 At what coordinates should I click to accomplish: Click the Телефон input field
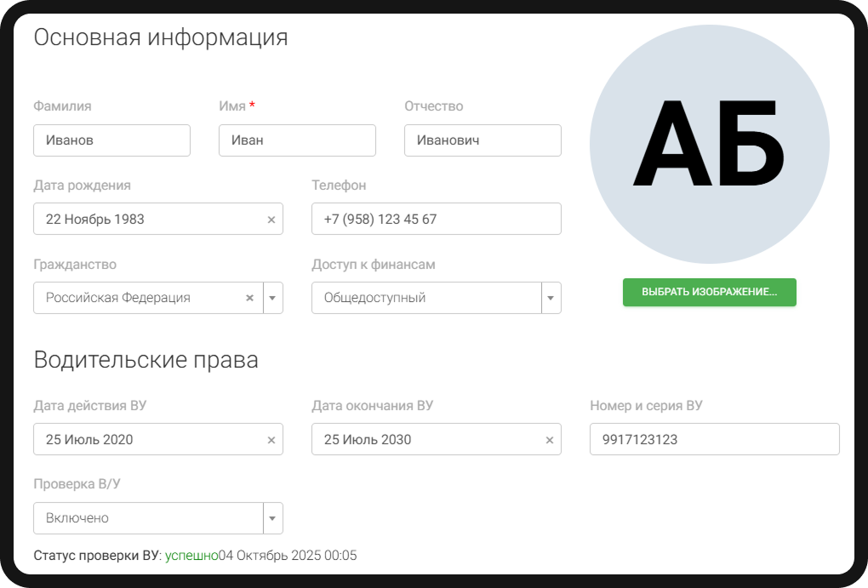(436, 219)
